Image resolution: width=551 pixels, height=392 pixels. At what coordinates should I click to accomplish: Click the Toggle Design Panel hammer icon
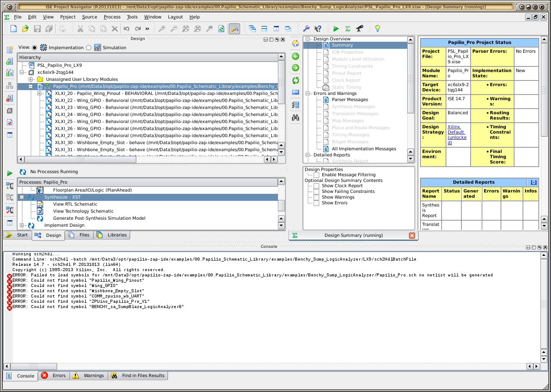click(234, 29)
